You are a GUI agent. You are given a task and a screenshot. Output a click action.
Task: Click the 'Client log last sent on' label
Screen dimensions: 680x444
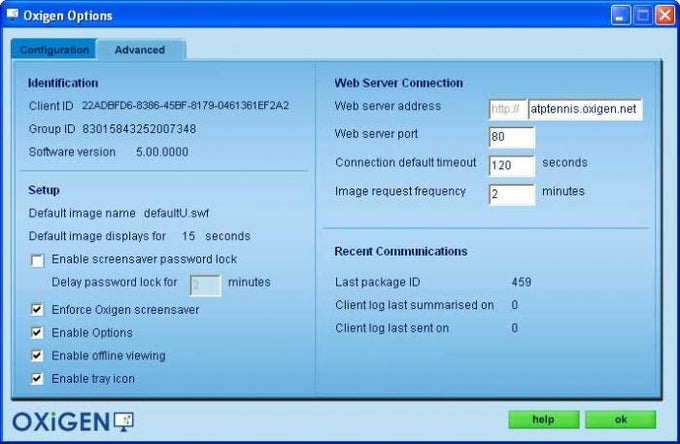coord(392,328)
